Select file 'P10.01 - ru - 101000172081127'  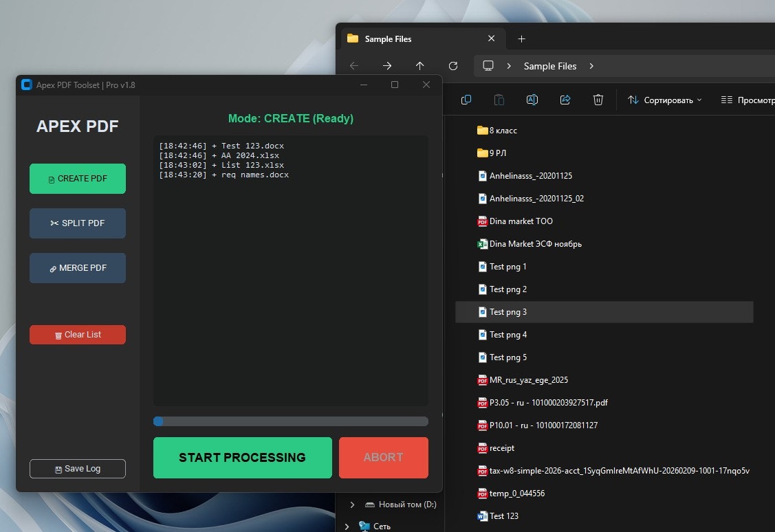pyautogui.click(x=604, y=425)
